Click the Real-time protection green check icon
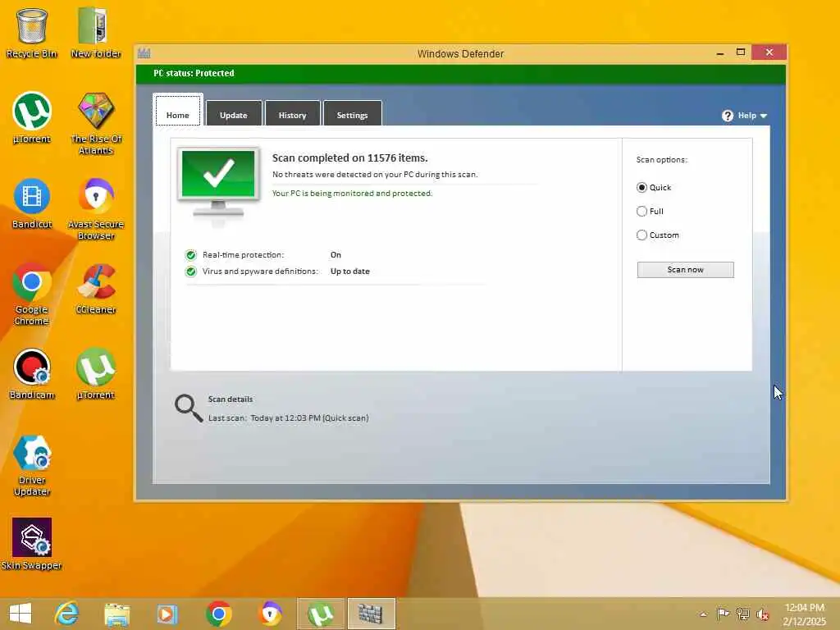This screenshot has height=630, width=840. click(190, 255)
